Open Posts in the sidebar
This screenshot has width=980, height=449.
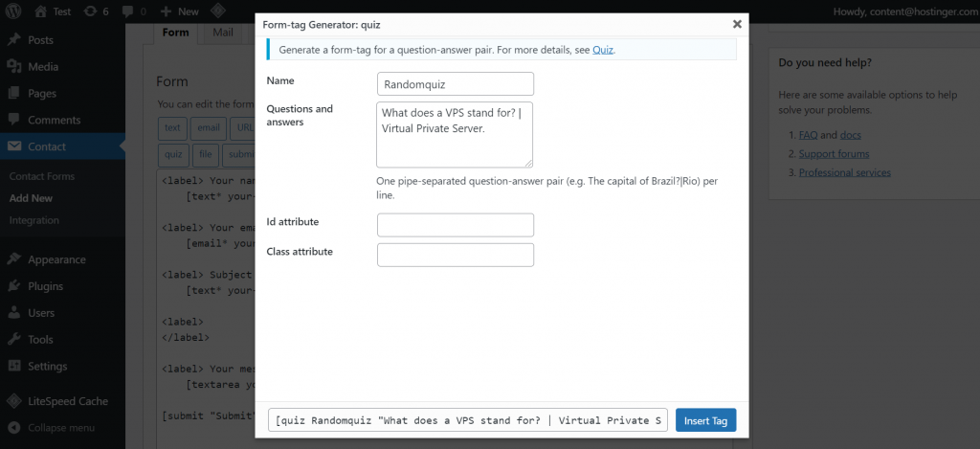click(x=62, y=40)
